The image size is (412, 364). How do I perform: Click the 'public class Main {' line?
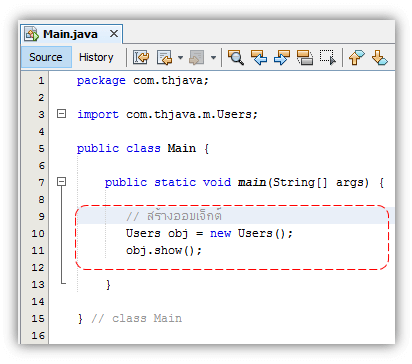tap(143, 148)
